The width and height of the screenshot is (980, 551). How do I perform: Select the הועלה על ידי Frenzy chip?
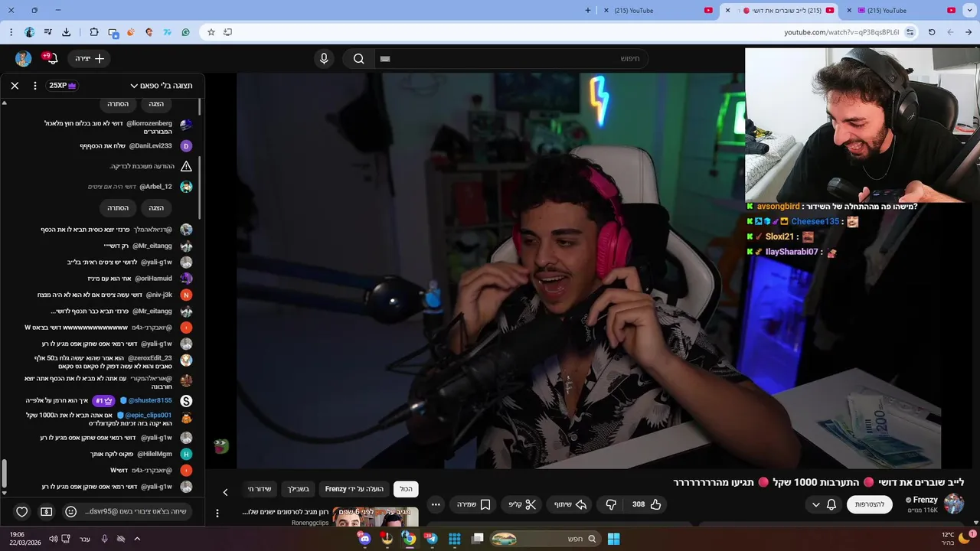click(354, 489)
